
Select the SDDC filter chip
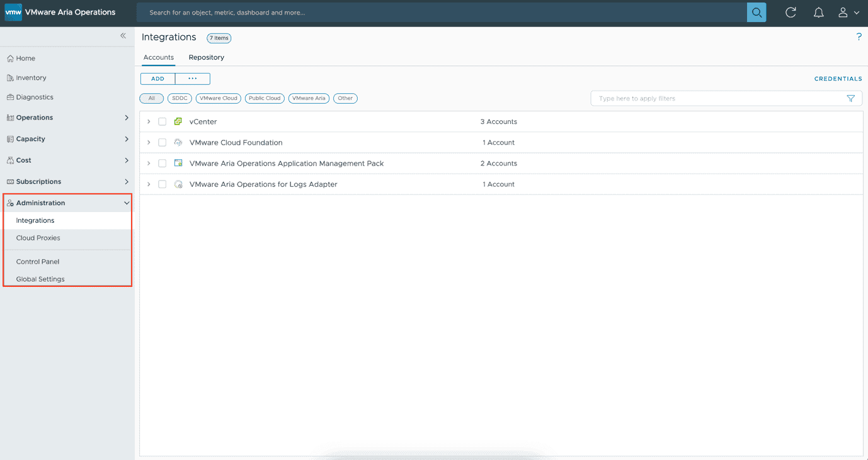pos(180,98)
